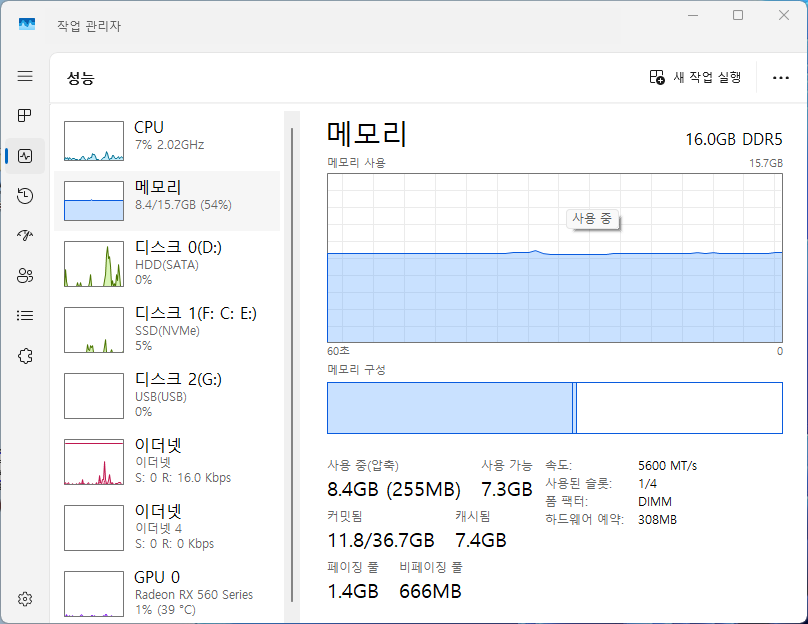Click the 308MB hardware reserved value
The image size is (808, 624).
657,520
